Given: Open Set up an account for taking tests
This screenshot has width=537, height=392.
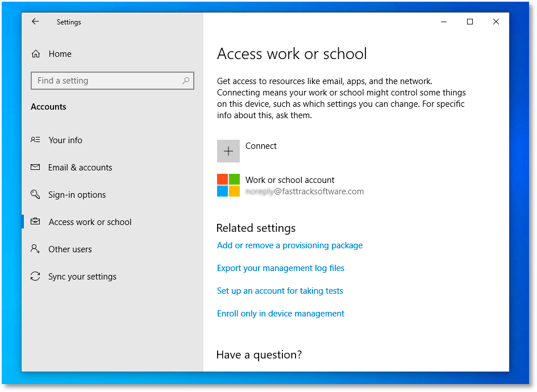Looking at the screenshot, I should (x=280, y=291).
